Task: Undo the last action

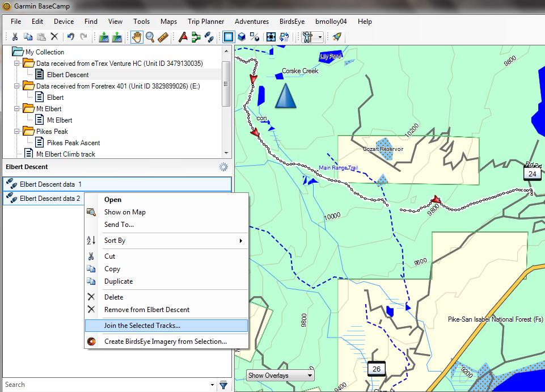Action: coord(70,36)
